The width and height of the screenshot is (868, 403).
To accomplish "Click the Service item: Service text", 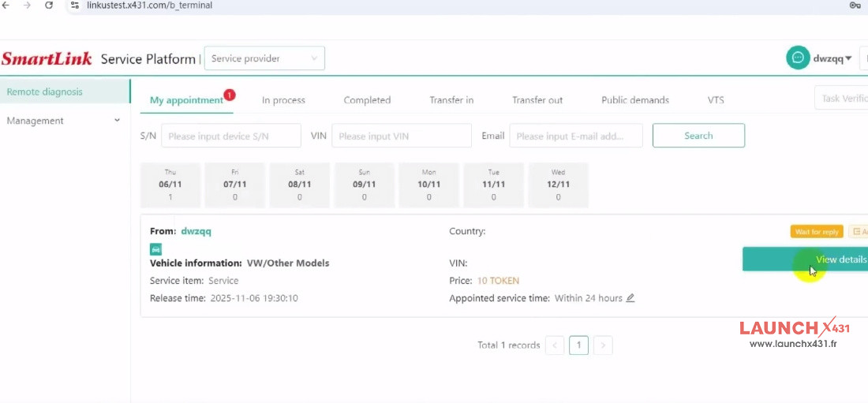I will click(x=194, y=282).
